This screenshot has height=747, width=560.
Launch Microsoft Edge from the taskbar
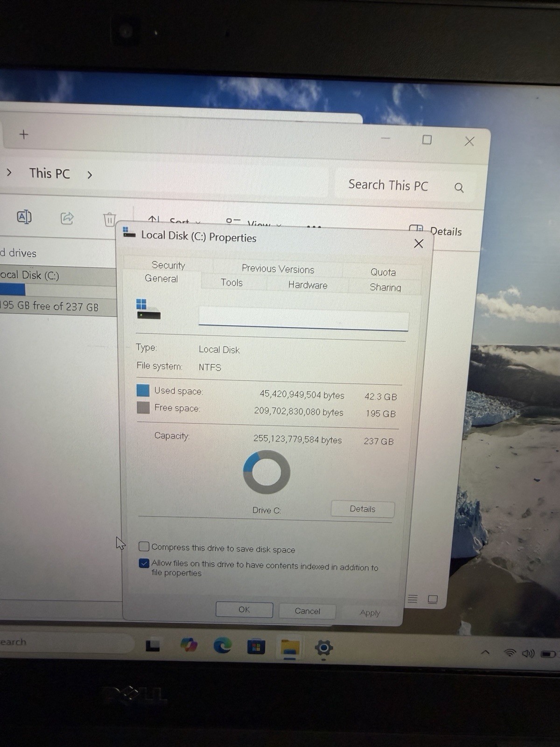tap(223, 646)
